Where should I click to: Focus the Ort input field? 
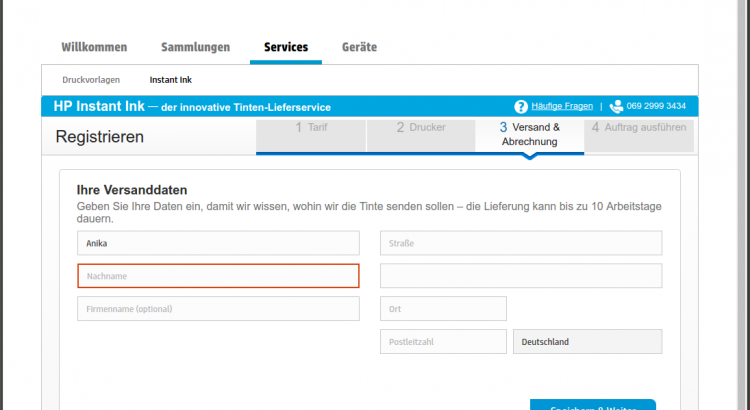[443, 309]
